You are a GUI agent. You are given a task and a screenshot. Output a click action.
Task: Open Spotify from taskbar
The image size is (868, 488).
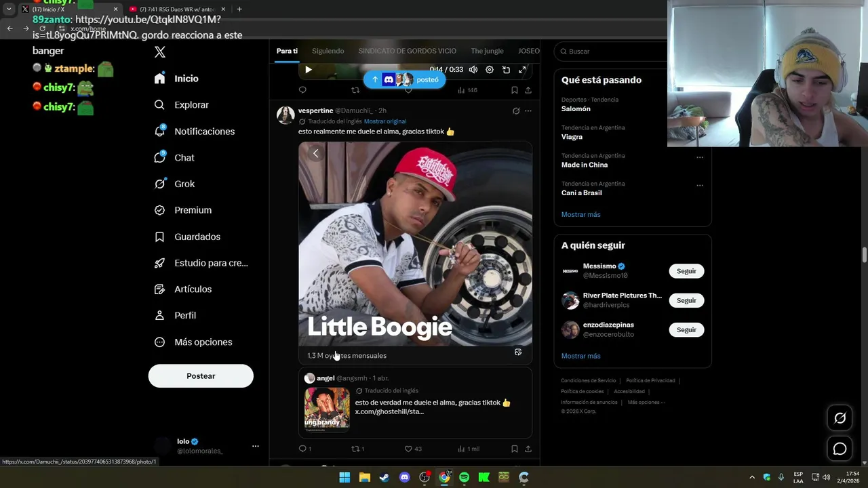[464, 477]
